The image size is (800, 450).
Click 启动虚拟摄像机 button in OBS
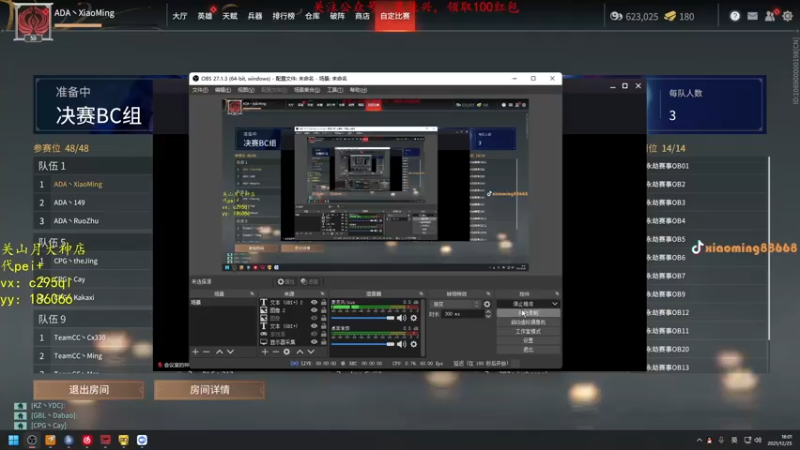tap(528, 322)
